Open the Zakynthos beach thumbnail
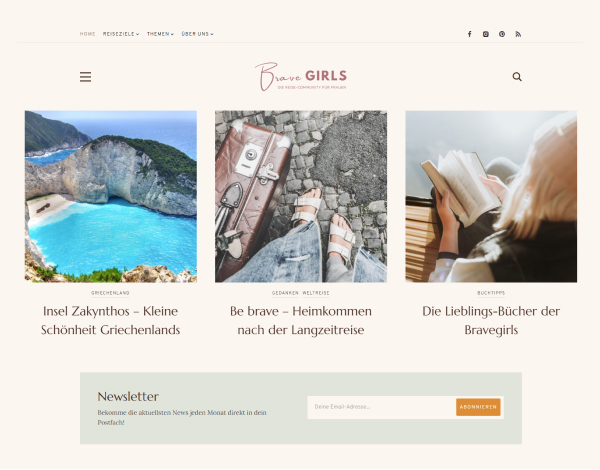Viewport: 600px width, 470px height. tap(111, 197)
